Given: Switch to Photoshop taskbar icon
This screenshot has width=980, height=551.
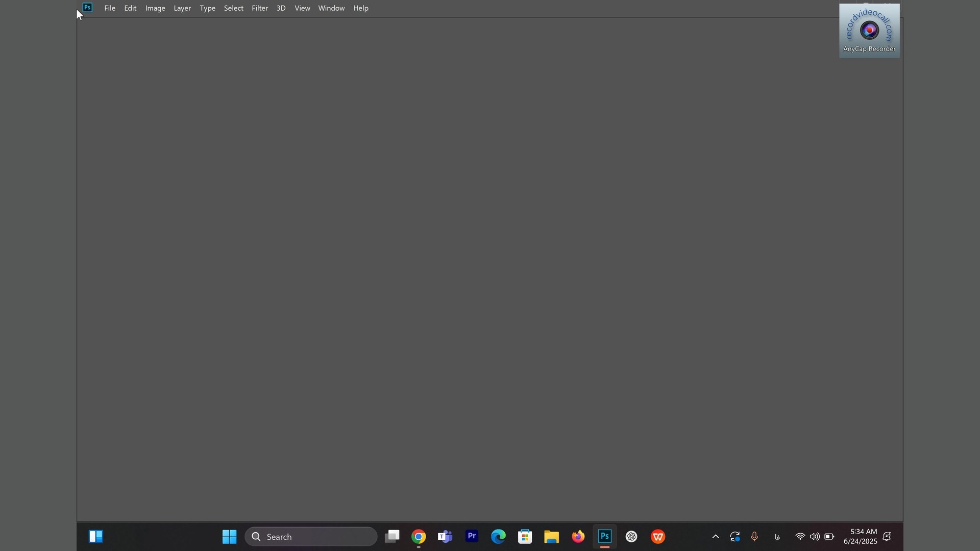Looking at the screenshot, I should (605, 537).
